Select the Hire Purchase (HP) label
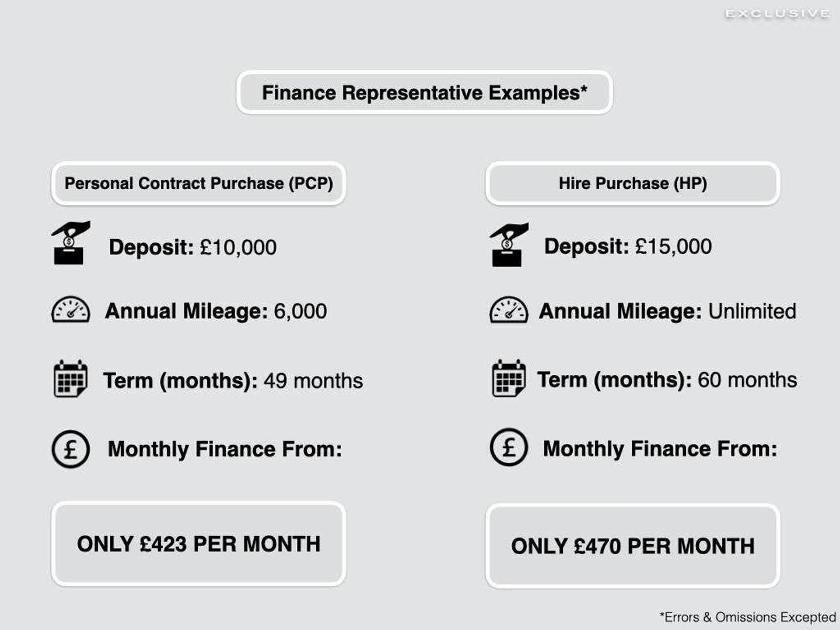 [633, 183]
